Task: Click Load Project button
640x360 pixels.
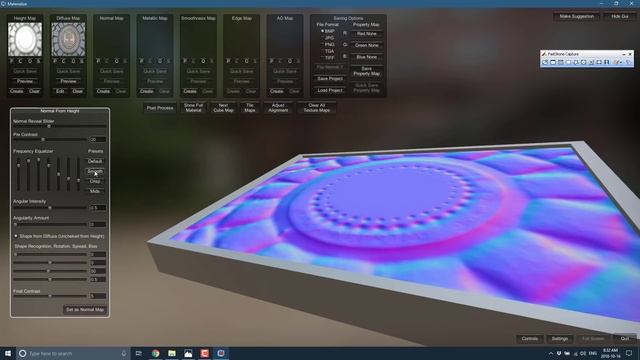Action: click(x=330, y=90)
